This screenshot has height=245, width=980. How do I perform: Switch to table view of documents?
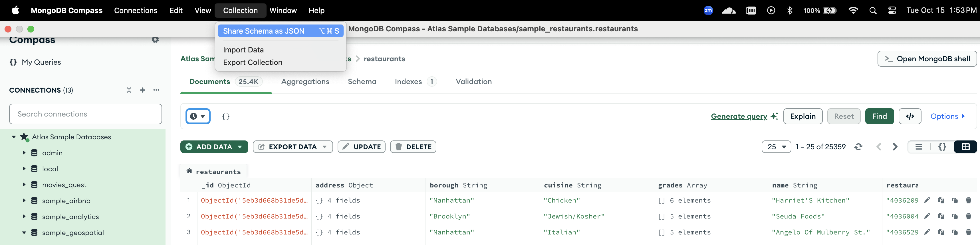tap(965, 147)
